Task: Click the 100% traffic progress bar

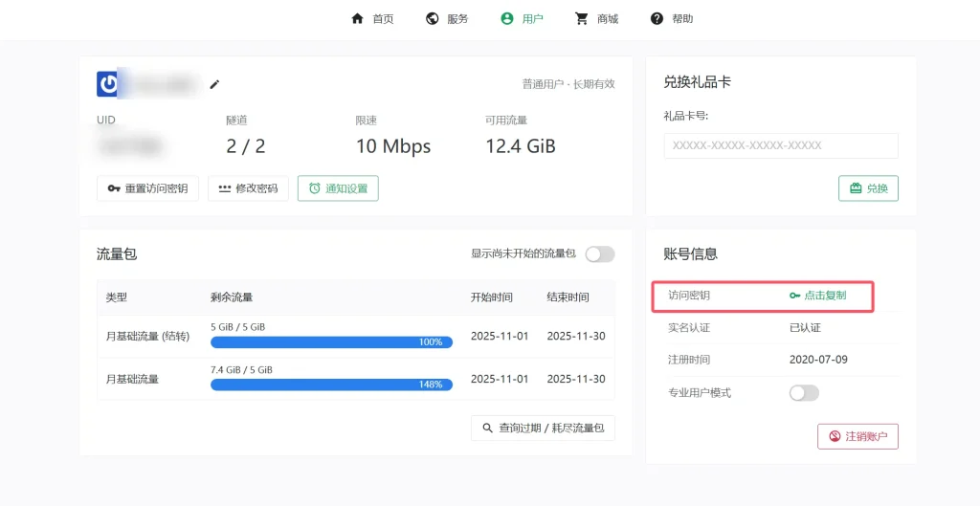Action: pyautogui.click(x=331, y=342)
